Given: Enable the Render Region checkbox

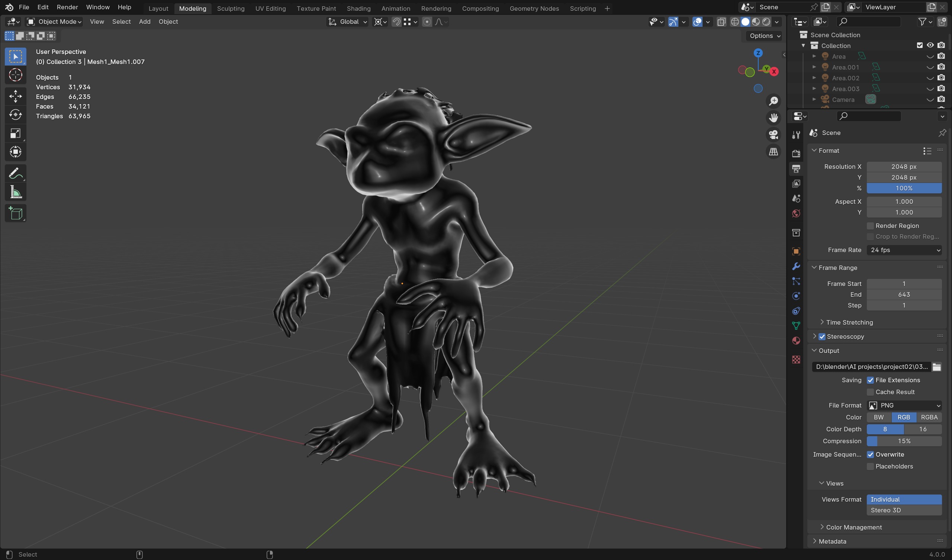Looking at the screenshot, I should [x=870, y=226].
